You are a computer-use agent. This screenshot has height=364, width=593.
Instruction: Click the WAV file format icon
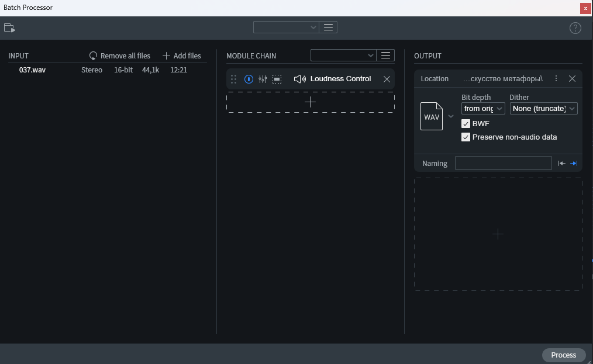coord(432,116)
